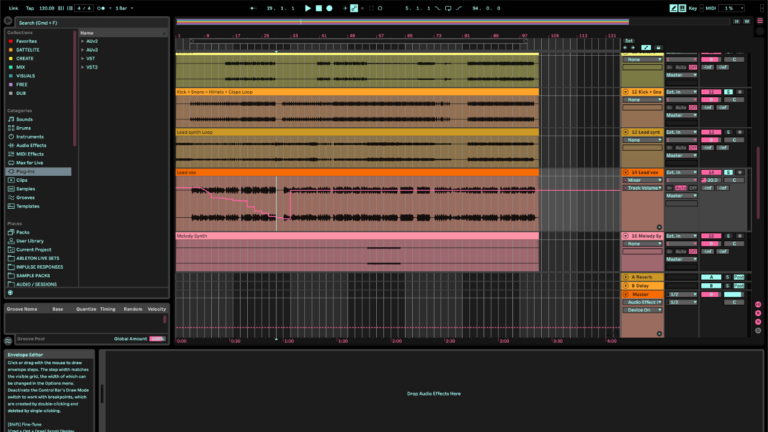Image resolution: width=768 pixels, height=432 pixels.
Task: Toggle the MIDI map mode button
Action: [x=711, y=8]
